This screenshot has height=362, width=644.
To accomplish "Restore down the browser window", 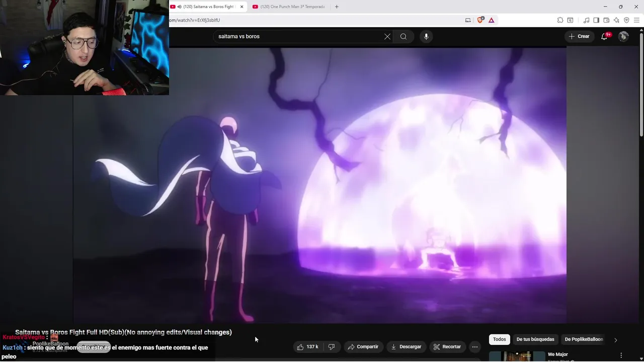I will [620, 7].
